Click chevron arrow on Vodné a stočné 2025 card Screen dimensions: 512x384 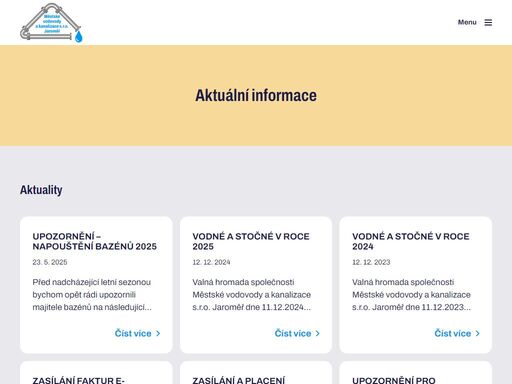pos(318,333)
